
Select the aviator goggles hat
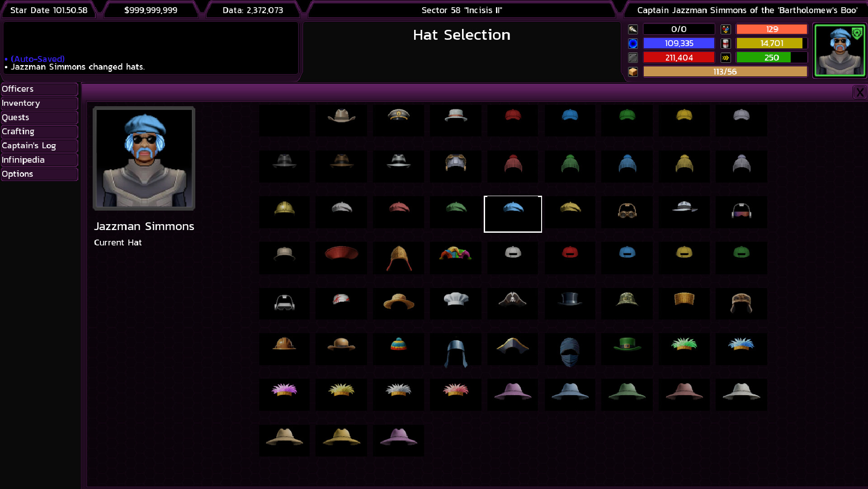coord(627,212)
